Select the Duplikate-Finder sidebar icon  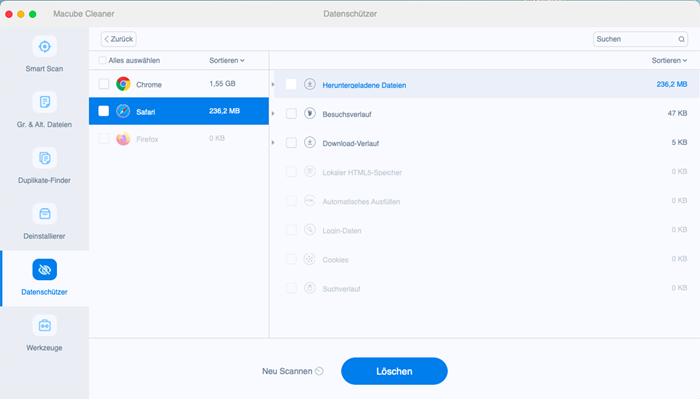[44, 158]
